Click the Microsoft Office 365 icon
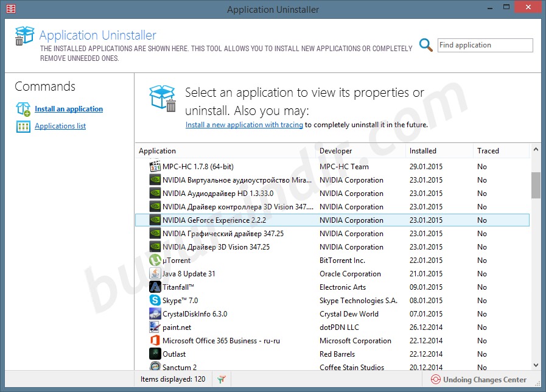The image size is (546, 392). point(155,340)
